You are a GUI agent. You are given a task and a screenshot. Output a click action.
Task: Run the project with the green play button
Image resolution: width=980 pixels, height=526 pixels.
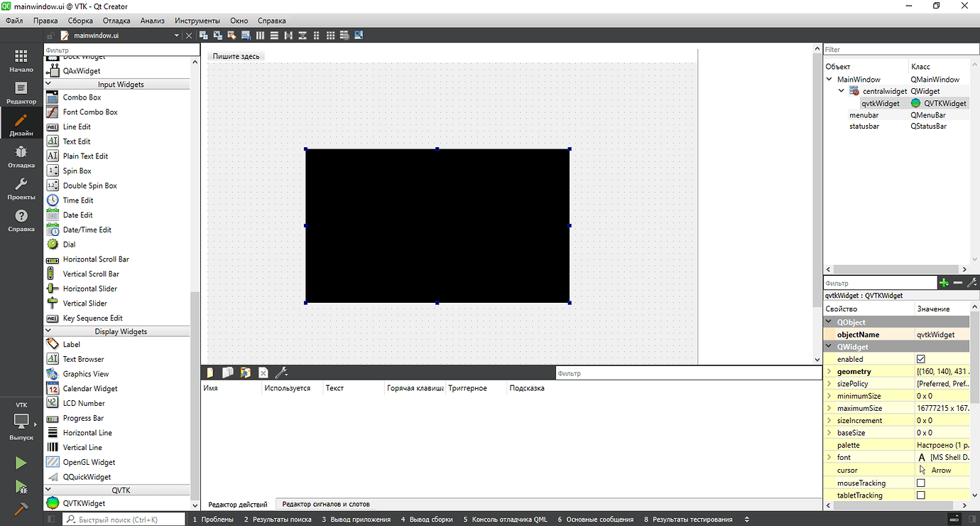(x=21, y=463)
